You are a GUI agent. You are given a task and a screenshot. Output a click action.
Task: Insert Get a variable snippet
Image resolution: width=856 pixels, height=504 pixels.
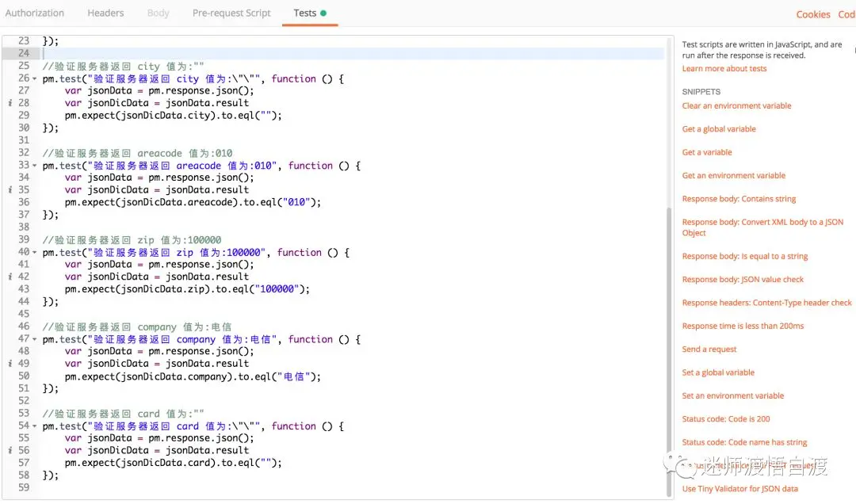click(707, 152)
